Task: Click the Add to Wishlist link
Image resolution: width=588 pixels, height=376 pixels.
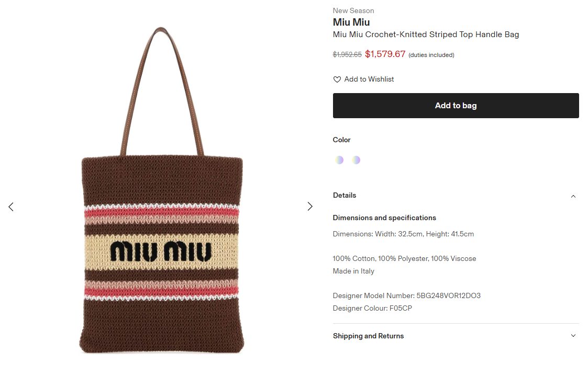Action: (369, 79)
